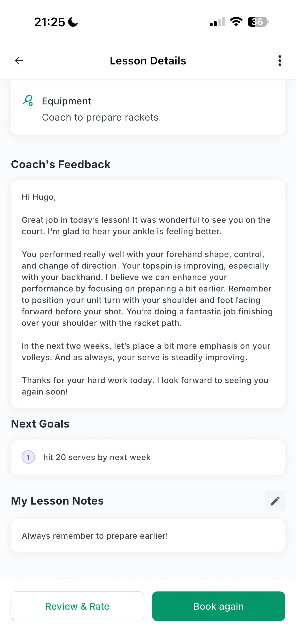This screenshot has width=296, height=644.
Task: Tap the goal text hit 20 serves
Action: point(97,457)
